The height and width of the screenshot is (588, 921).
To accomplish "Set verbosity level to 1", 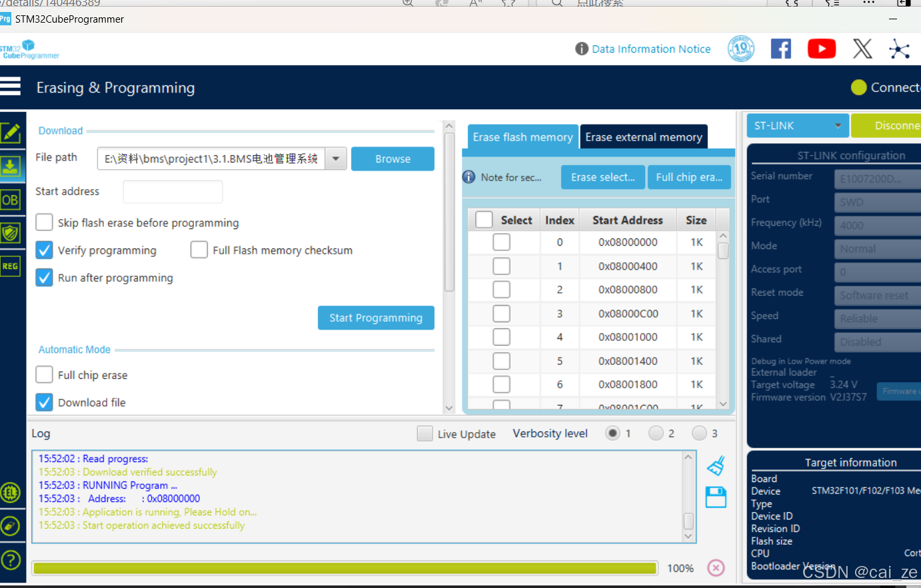I will 612,434.
